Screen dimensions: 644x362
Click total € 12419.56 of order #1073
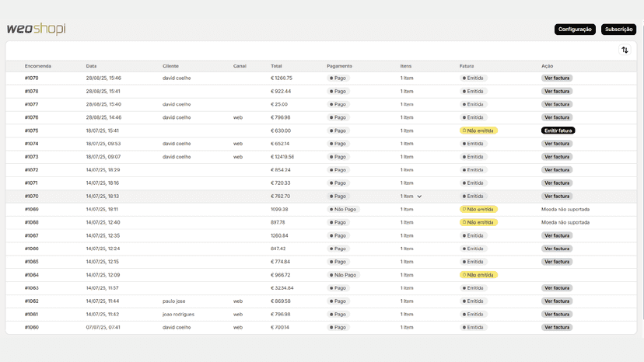(282, 157)
